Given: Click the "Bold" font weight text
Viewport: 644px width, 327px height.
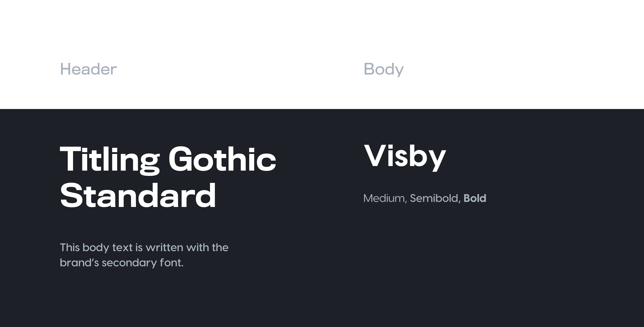Looking at the screenshot, I should tap(475, 198).
